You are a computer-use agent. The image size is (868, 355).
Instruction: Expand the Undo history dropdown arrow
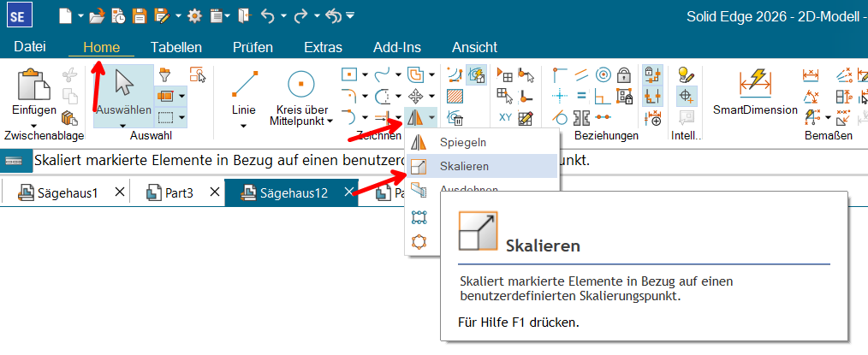(283, 16)
